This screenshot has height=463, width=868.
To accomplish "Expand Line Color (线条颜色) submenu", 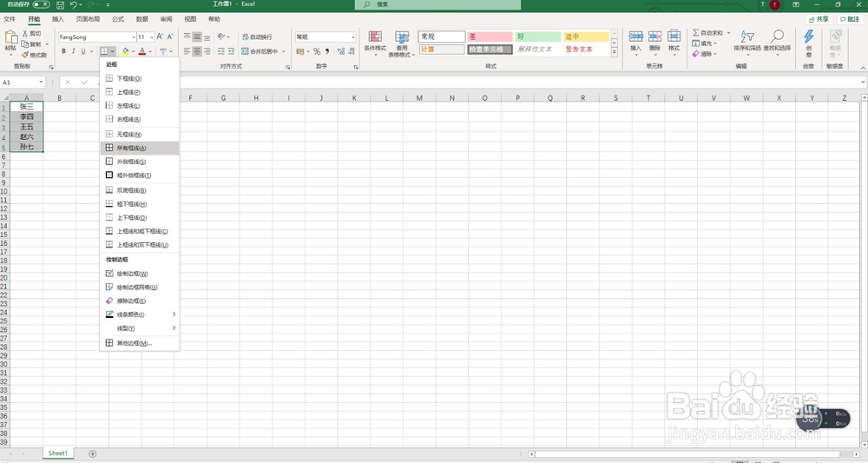I will [174, 314].
